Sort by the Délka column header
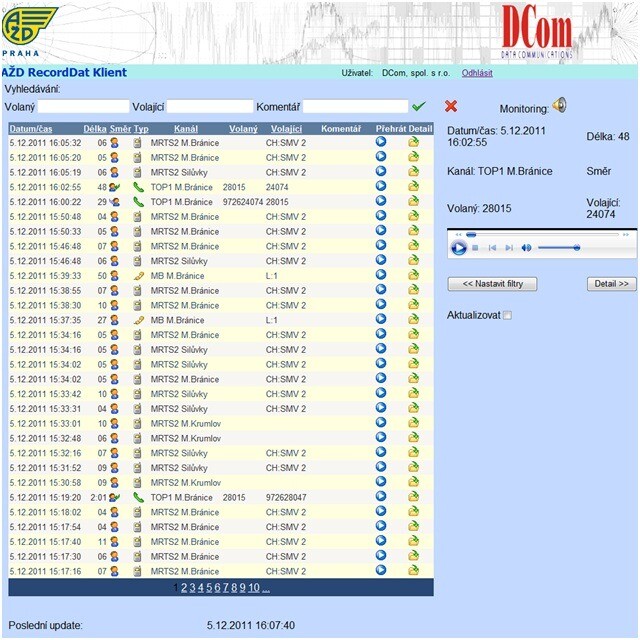The image size is (640, 640). [95, 129]
